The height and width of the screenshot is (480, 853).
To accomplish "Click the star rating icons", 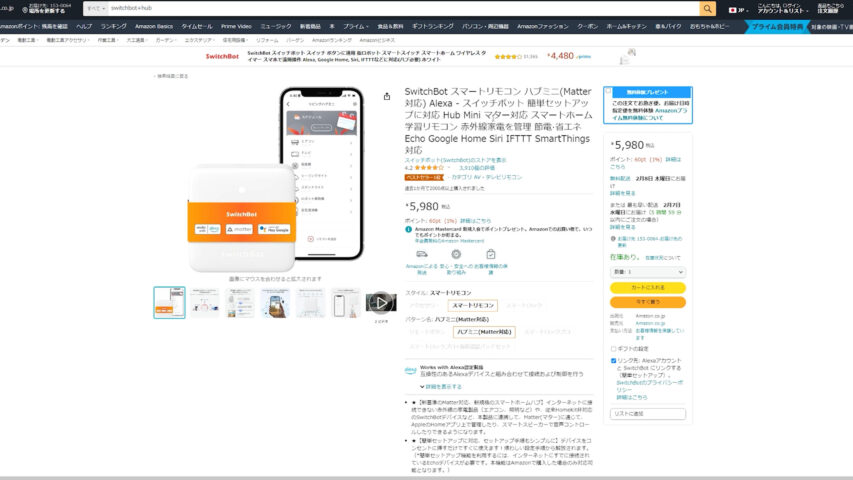I will (x=430, y=168).
